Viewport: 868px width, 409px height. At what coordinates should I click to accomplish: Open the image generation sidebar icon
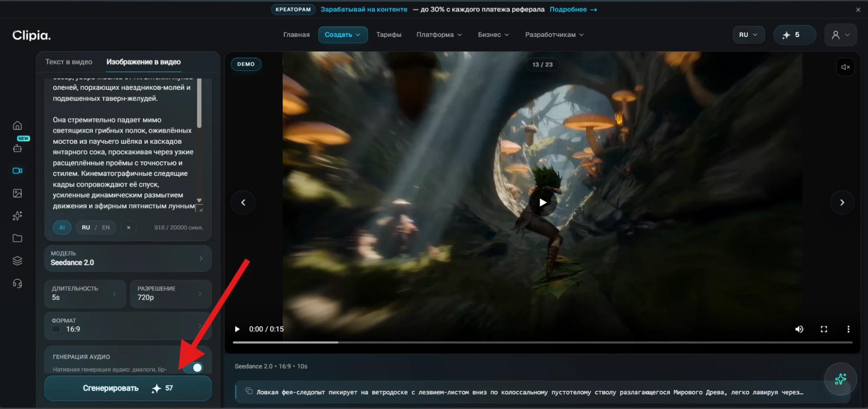(17, 193)
